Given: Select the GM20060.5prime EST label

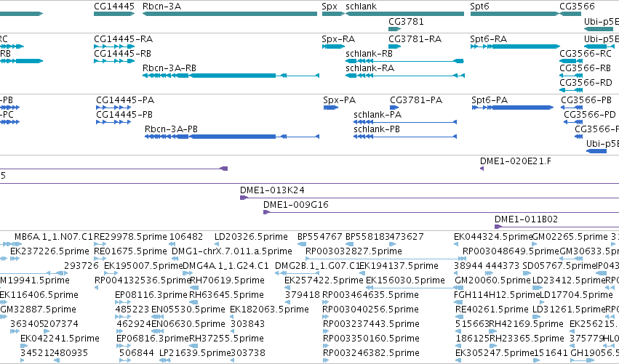Looking at the screenshot, I should [x=492, y=280].
